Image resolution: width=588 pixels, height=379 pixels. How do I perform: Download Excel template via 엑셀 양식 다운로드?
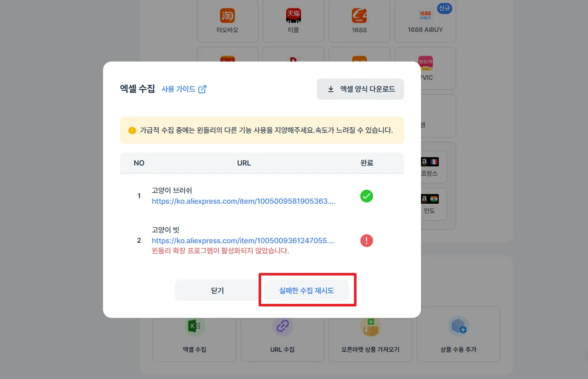360,89
